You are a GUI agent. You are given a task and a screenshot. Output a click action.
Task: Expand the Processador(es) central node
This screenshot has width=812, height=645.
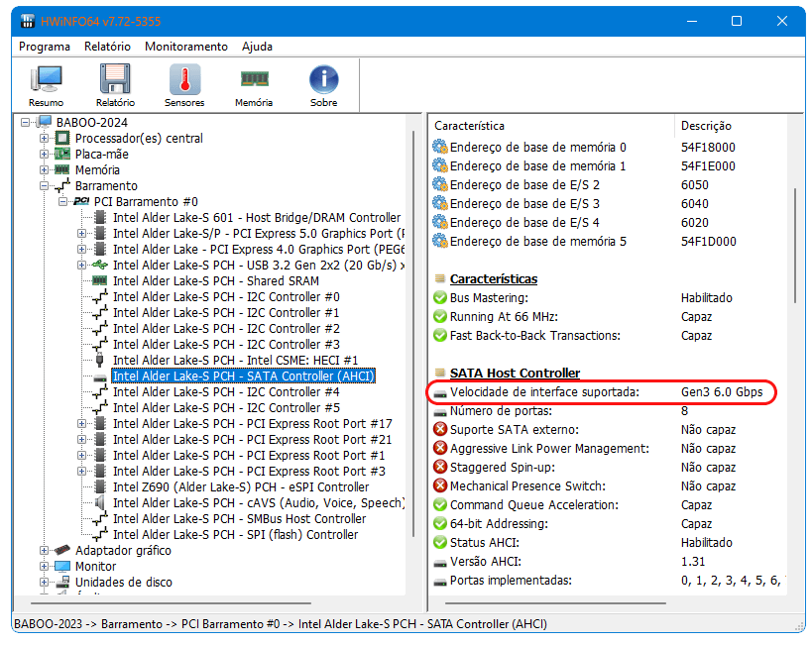pyautogui.click(x=44, y=139)
